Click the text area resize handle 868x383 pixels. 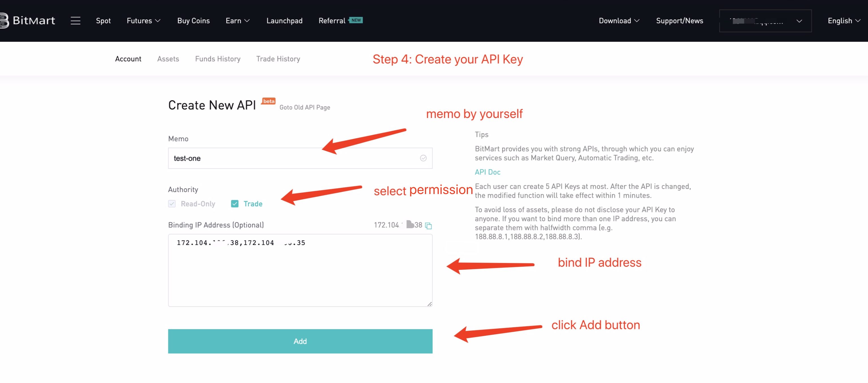(x=429, y=304)
